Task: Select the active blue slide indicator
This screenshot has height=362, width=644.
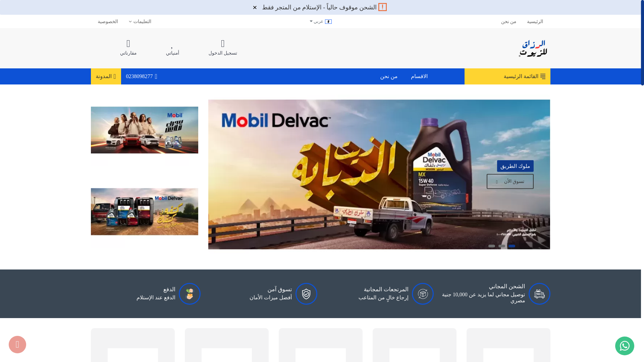Action: coord(512,246)
